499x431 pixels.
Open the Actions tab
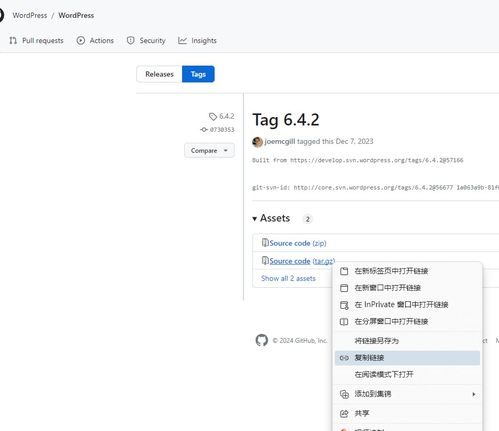tap(95, 41)
